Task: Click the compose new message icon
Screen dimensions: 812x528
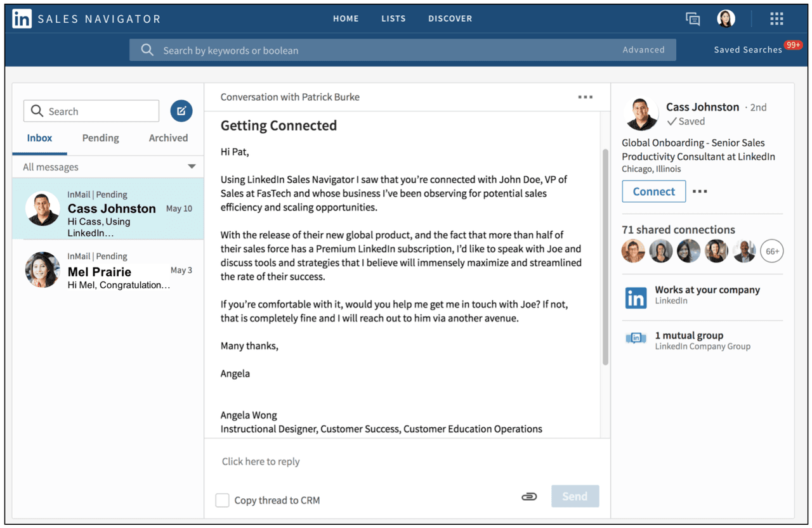Action: (181, 111)
